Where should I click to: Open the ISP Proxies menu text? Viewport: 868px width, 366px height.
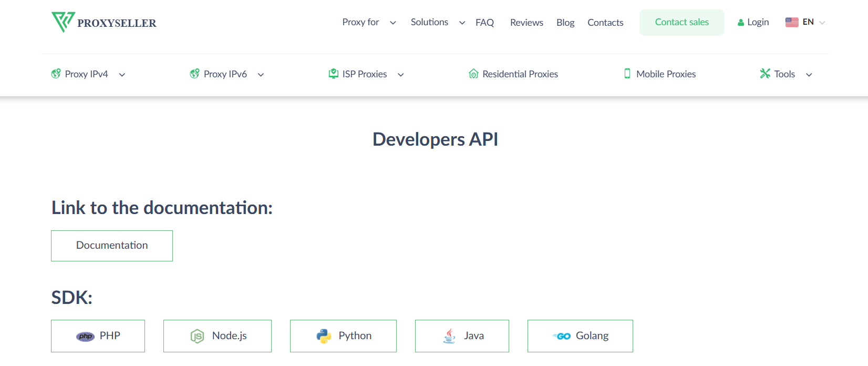tap(365, 74)
